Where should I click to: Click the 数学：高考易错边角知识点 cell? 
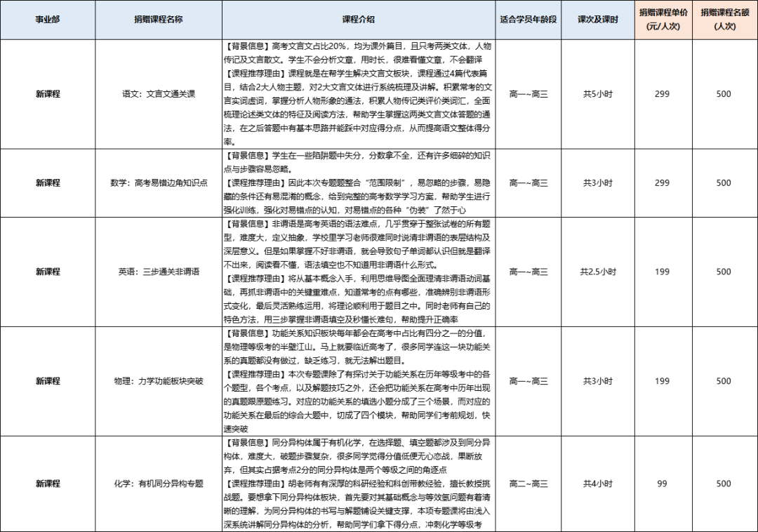point(159,183)
